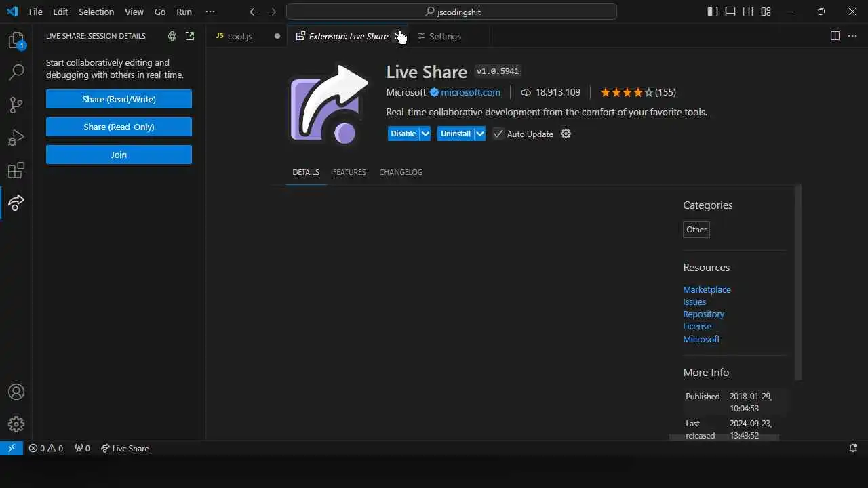Image resolution: width=868 pixels, height=488 pixels.
Task: Click the star rating (155)
Action: [638, 92]
